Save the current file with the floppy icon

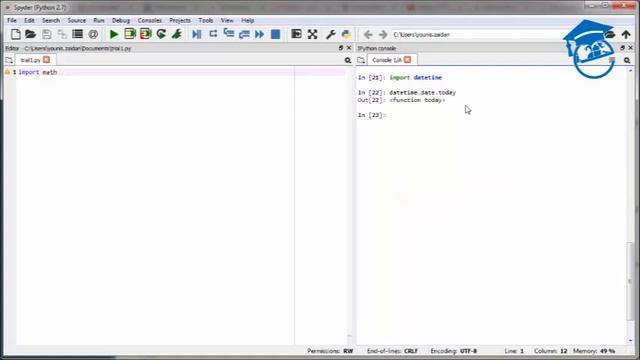click(x=47, y=34)
